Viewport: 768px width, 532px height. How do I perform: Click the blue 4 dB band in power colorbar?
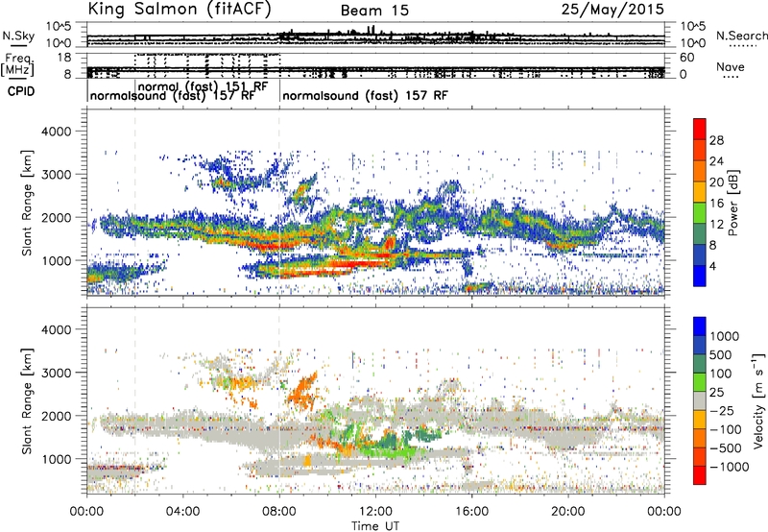(x=700, y=276)
